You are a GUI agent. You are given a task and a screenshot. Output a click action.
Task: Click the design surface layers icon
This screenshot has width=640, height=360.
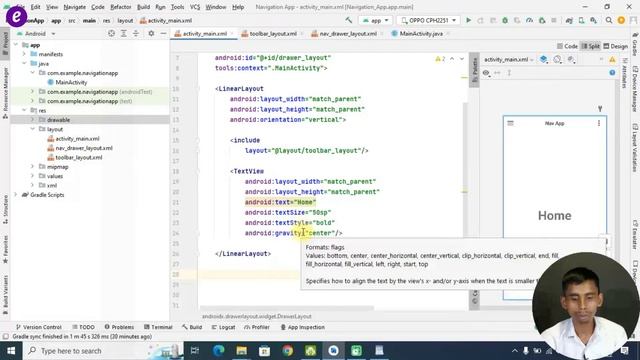pos(543,60)
